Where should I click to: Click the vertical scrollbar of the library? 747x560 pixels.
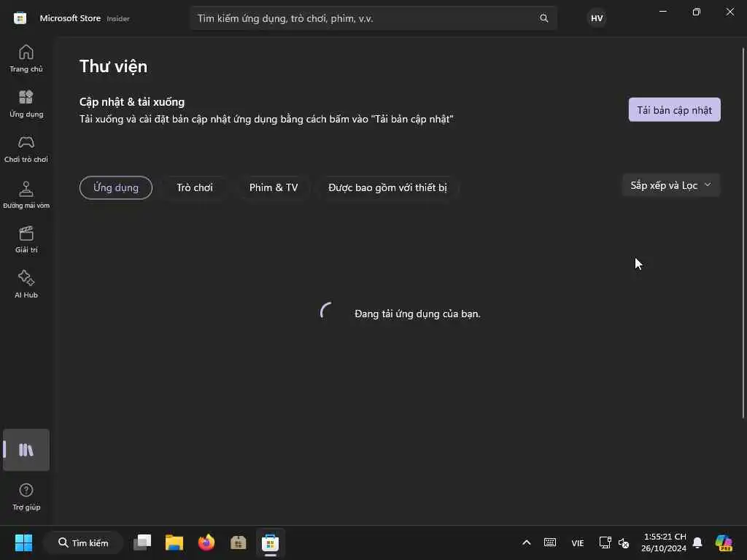pos(743,233)
